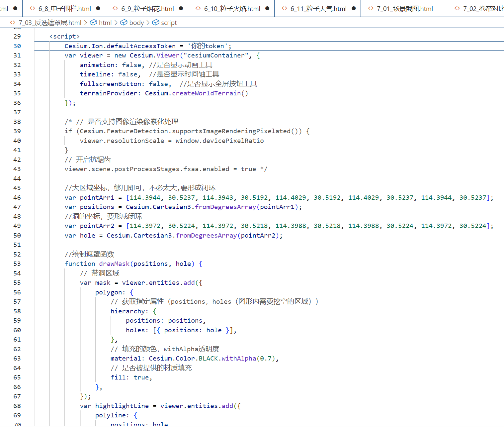Click HTML file icon on 6_11_粒子天气.html tab

[285, 8]
